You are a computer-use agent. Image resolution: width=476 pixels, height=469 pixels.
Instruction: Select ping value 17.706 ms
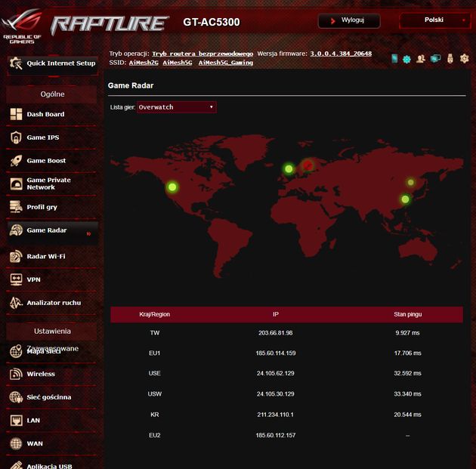point(407,353)
